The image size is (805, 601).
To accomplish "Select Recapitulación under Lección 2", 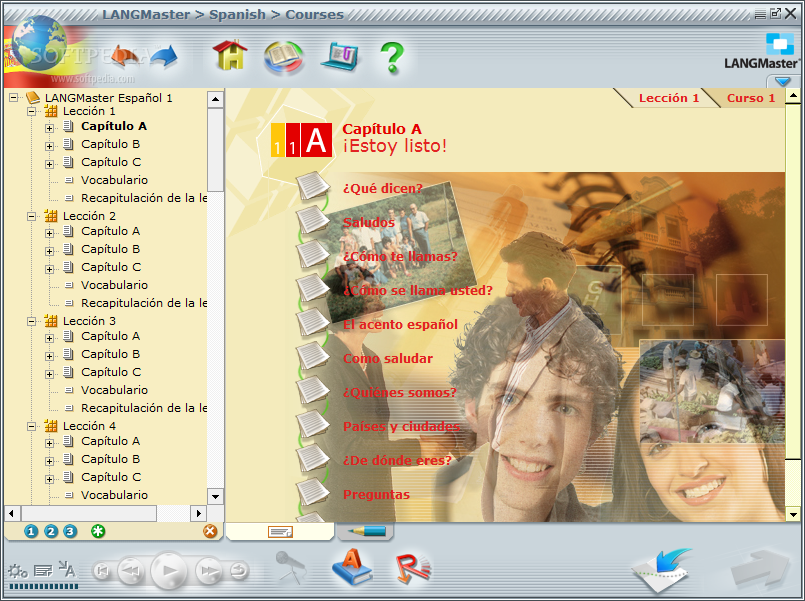I will tap(144, 303).
